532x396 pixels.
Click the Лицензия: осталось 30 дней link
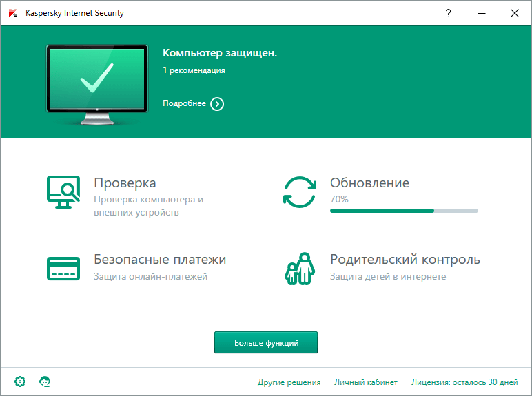pos(464,382)
